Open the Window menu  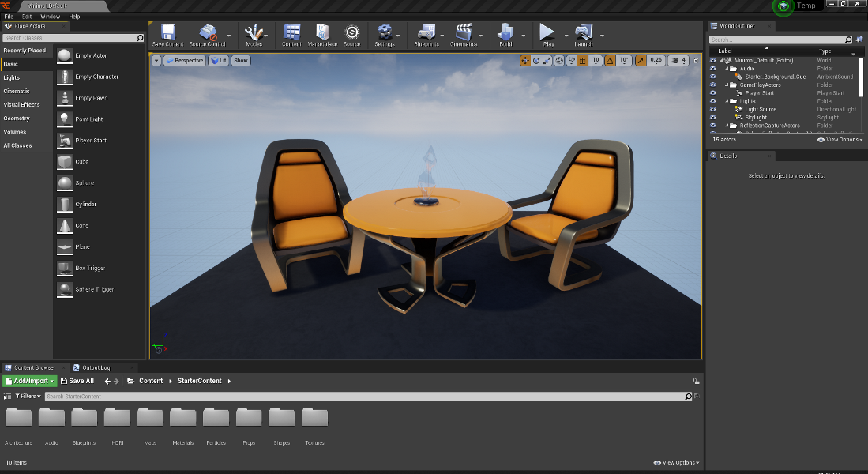[x=50, y=17]
